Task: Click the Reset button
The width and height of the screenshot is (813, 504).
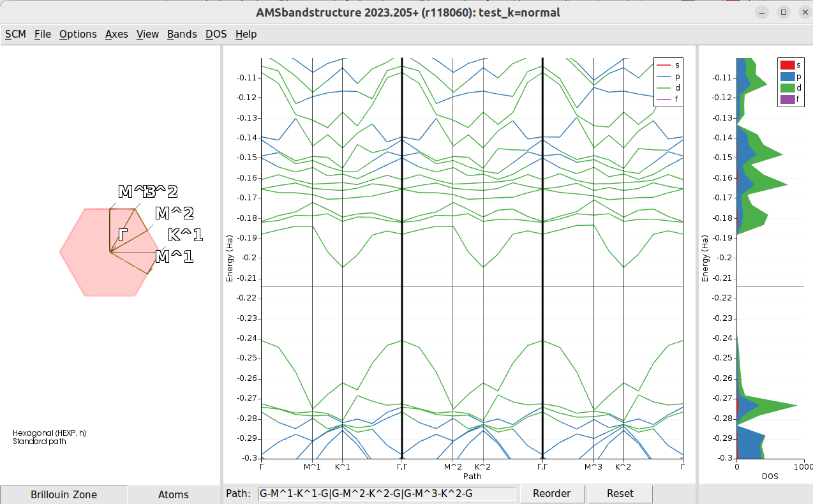Action: 620,493
